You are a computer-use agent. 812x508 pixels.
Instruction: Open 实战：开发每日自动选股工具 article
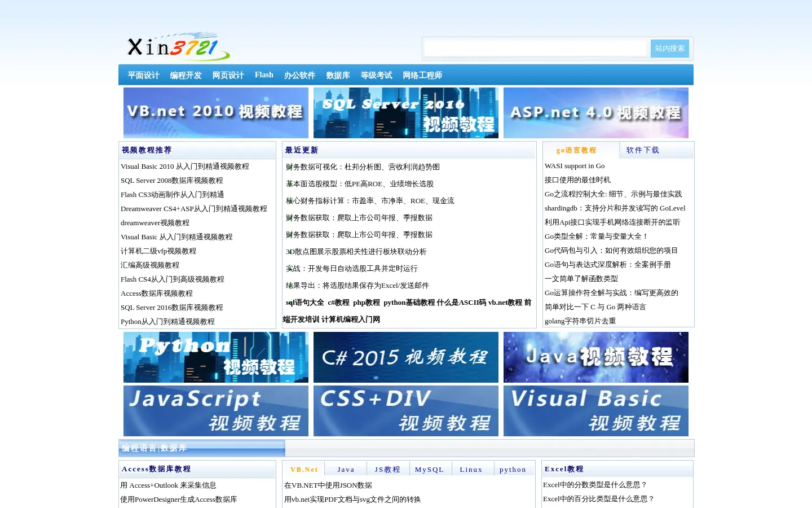352,269
